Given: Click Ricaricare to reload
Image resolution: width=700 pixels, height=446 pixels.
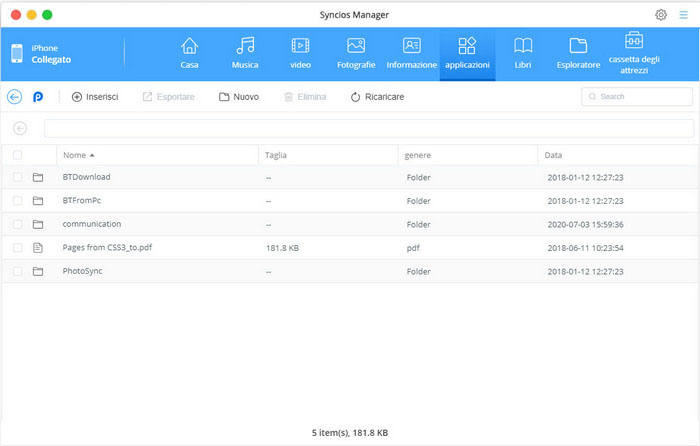Looking at the screenshot, I should [x=377, y=97].
